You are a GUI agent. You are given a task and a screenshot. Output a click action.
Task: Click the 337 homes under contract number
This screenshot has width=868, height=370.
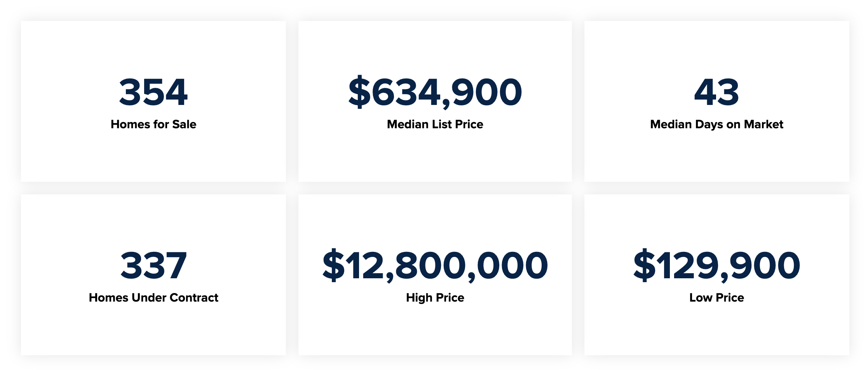[x=153, y=265]
